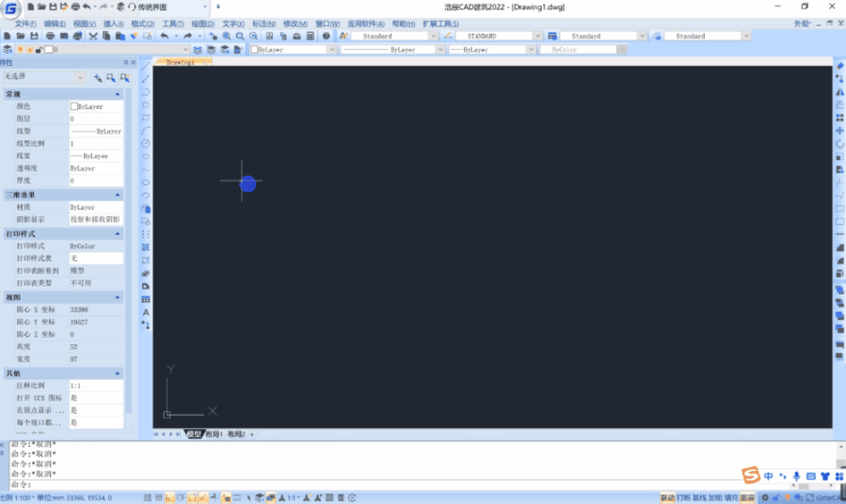Select the Table tool in draw toolbar
Image resolution: width=846 pixels, height=504 pixels.
146,299
